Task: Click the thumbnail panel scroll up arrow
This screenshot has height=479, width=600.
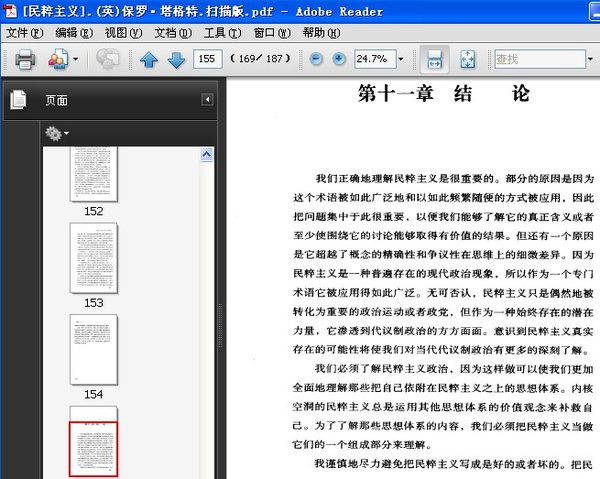Action: [207, 155]
